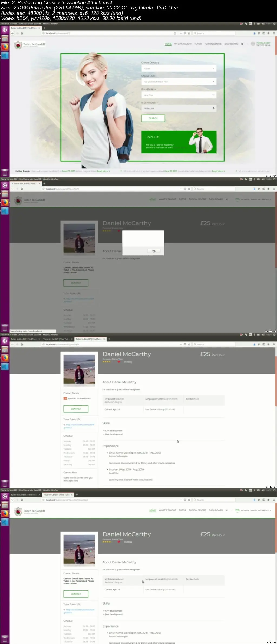Click the Firefox home icon in the homepage frame

(x=22, y=33)
